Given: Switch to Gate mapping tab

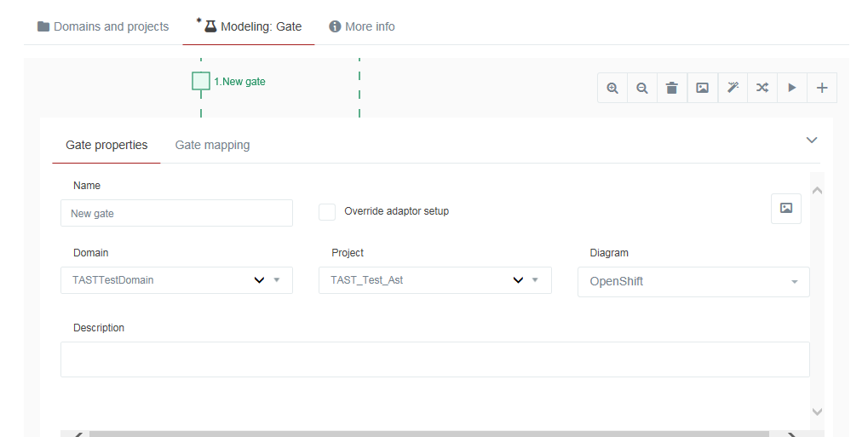Looking at the screenshot, I should pyautogui.click(x=213, y=145).
